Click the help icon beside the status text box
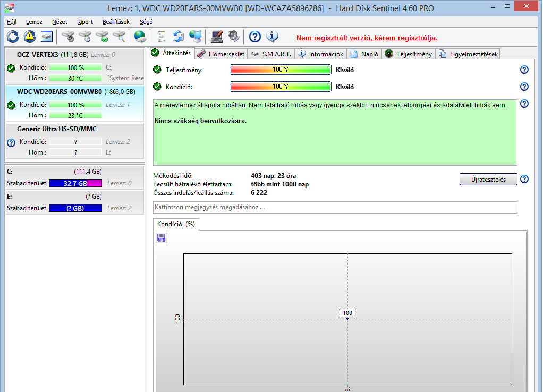Viewport: 543px width, 392px height. click(524, 104)
